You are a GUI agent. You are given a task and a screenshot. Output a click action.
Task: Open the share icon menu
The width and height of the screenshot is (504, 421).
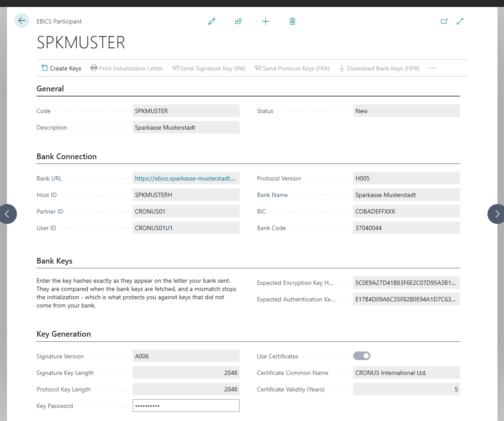(238, 22)
